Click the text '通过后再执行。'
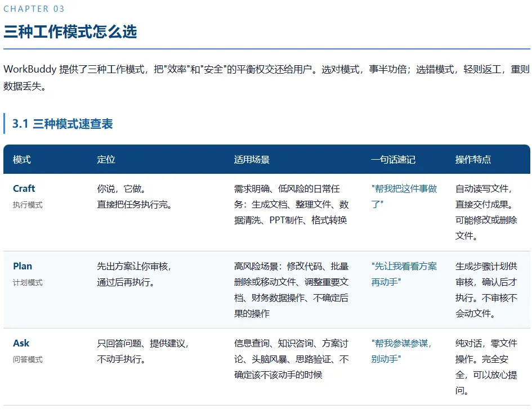The image size is (532, 410). 126,282
